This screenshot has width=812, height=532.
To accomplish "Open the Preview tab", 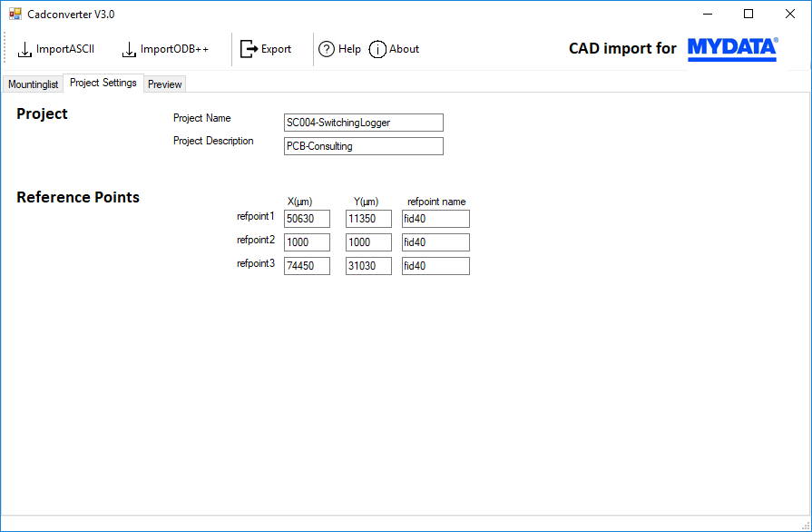I will (165, 84).
